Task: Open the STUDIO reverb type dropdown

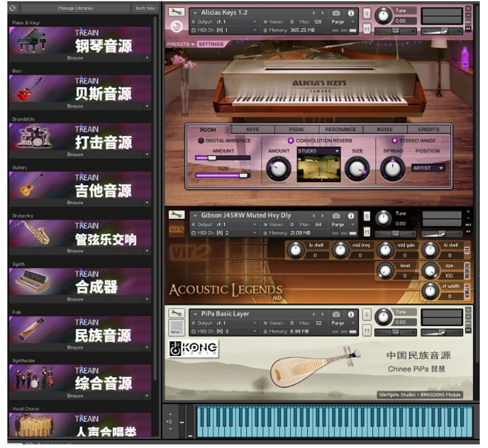Action: (319, 151)
